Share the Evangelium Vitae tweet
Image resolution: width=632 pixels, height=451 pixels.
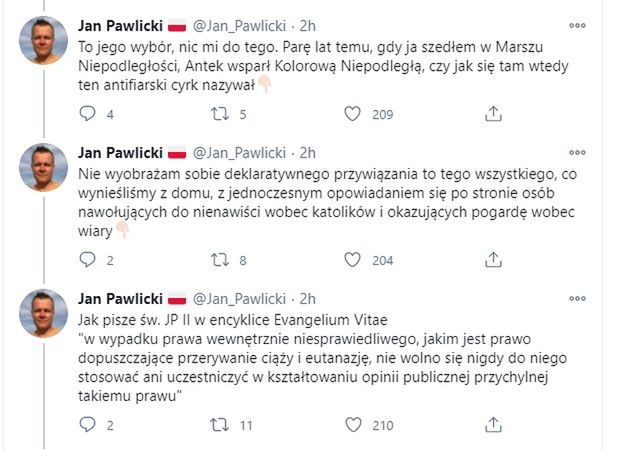pyautogui.click(x=492, y=426)
